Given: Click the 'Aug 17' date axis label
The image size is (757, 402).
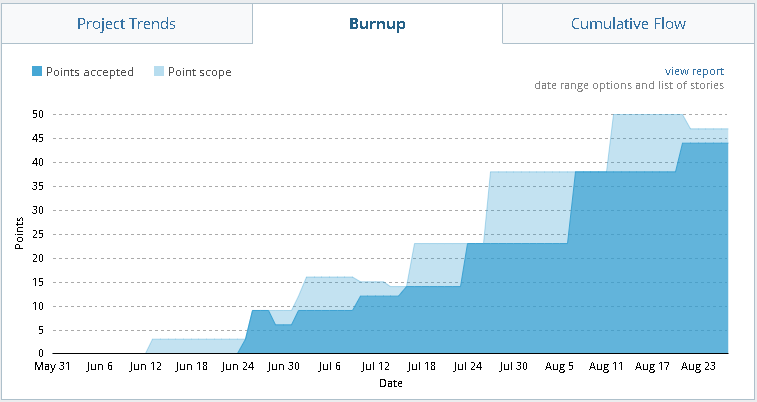Looking at the screenshot, I should [x=652, y=366].
